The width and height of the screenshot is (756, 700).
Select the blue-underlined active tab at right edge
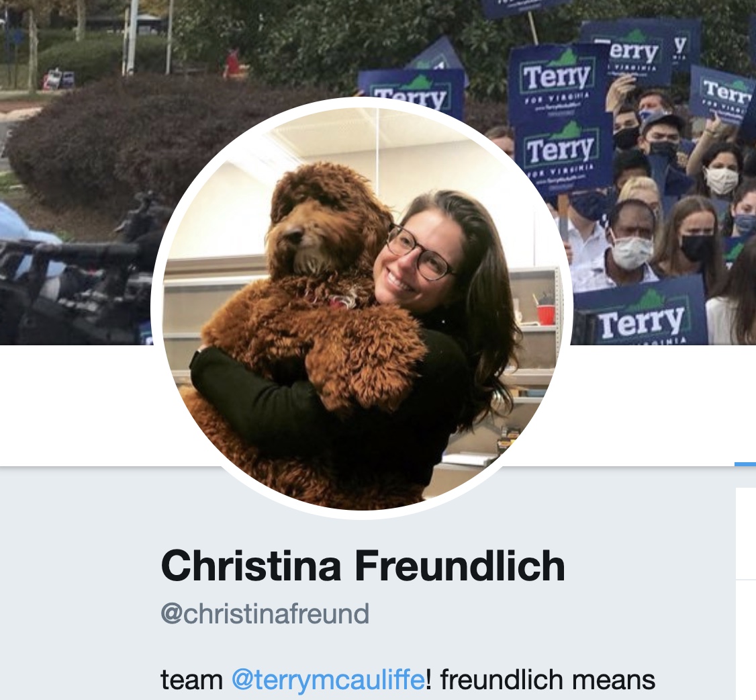click(745, 464)
